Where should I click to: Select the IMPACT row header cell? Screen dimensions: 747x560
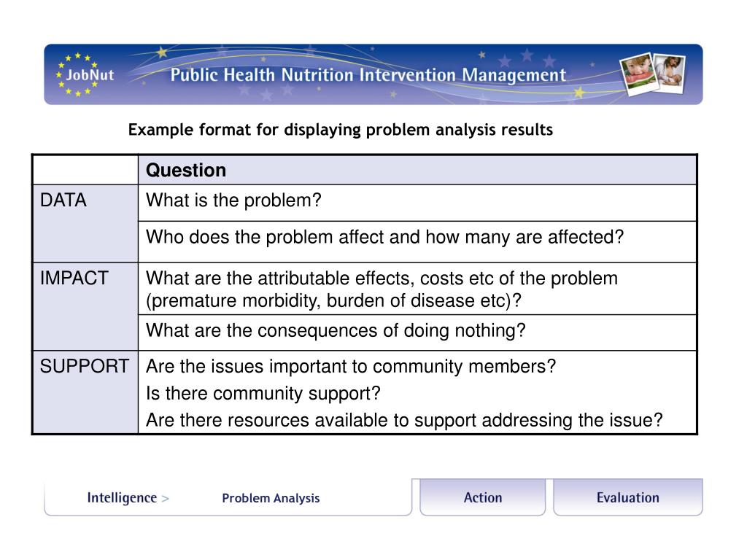click(85, 306)
